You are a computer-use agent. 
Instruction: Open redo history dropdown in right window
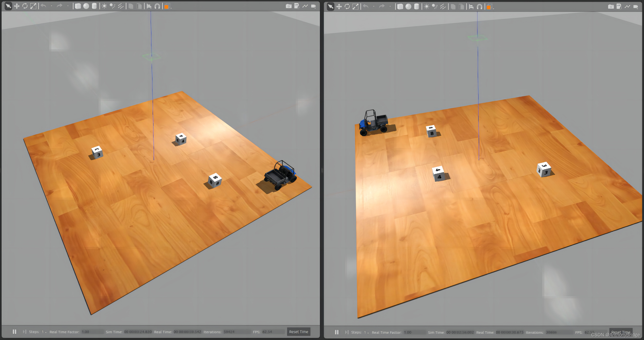[390, 7]
